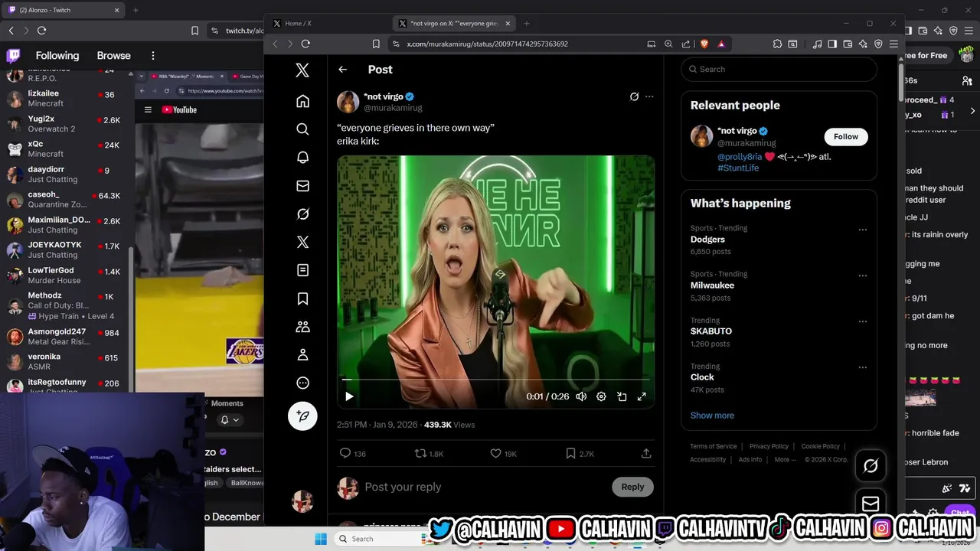Viewport: 980px width, 551px height.
Task: Expand the More footer dropdown
Action: tap(785, 459)
